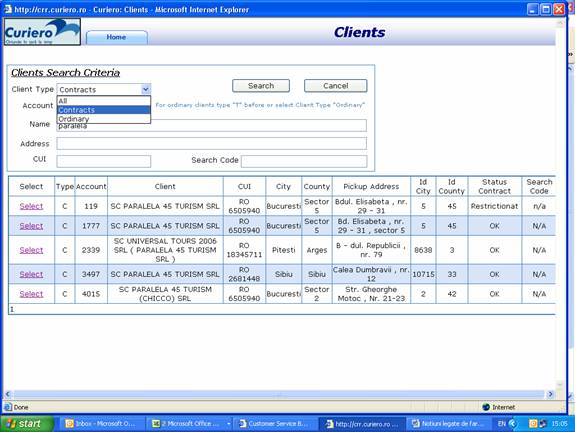Minimize the Internet Explorer window

532,9
